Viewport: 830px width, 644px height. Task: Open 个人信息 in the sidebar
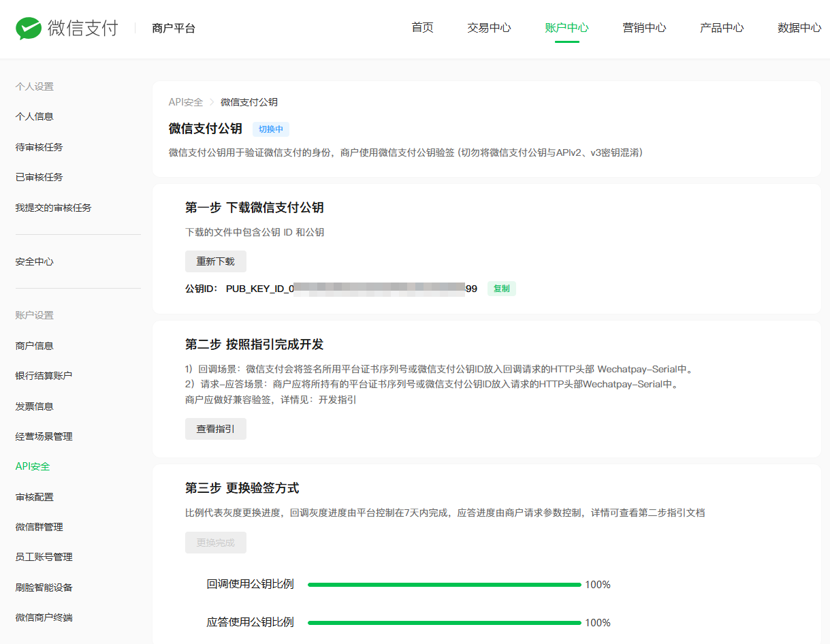[35, 116]
